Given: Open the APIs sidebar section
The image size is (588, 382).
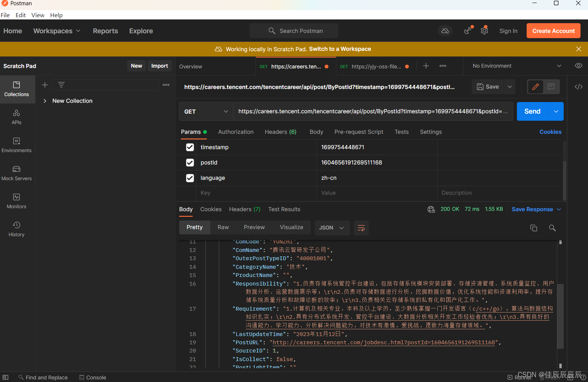Looking at the screenshot, I should click(x=16, y=117).
